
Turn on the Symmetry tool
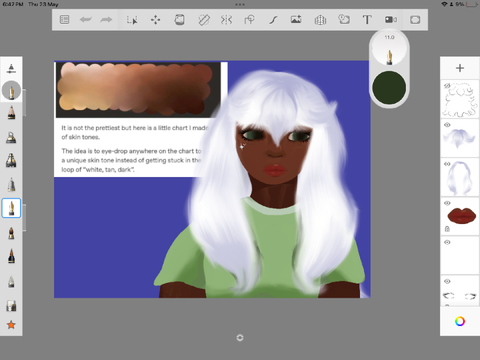click(x=226, y=20)
